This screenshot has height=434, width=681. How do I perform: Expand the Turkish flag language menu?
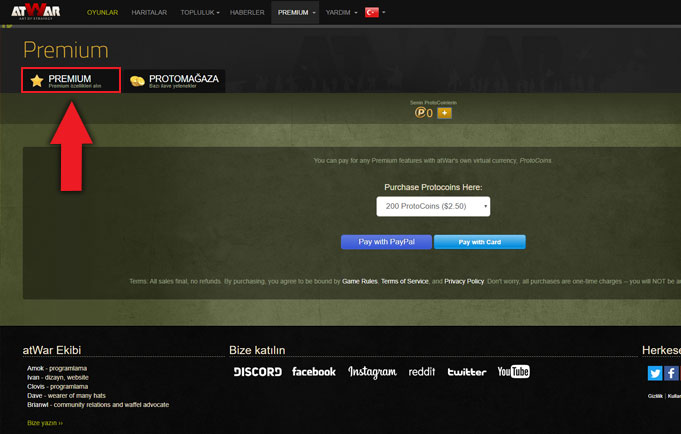pos(376,12)
